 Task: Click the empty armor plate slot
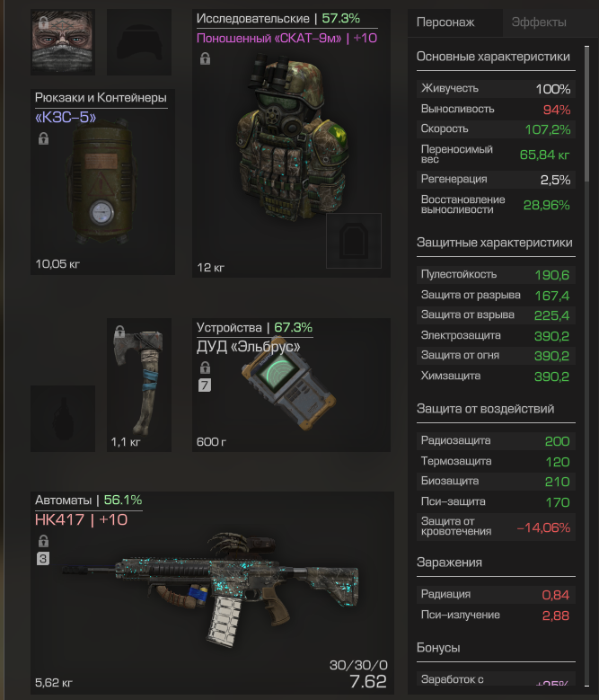pyautogui.click(x=354, y=241)
